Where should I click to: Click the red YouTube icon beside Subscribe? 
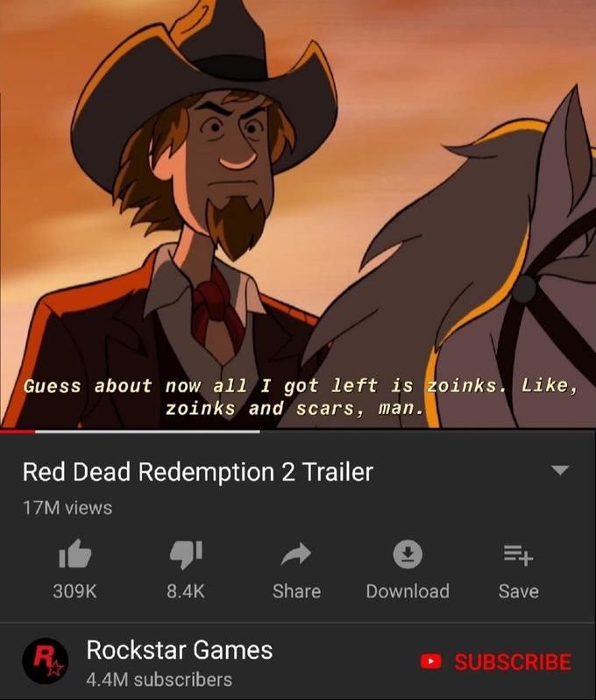point(431,661)
